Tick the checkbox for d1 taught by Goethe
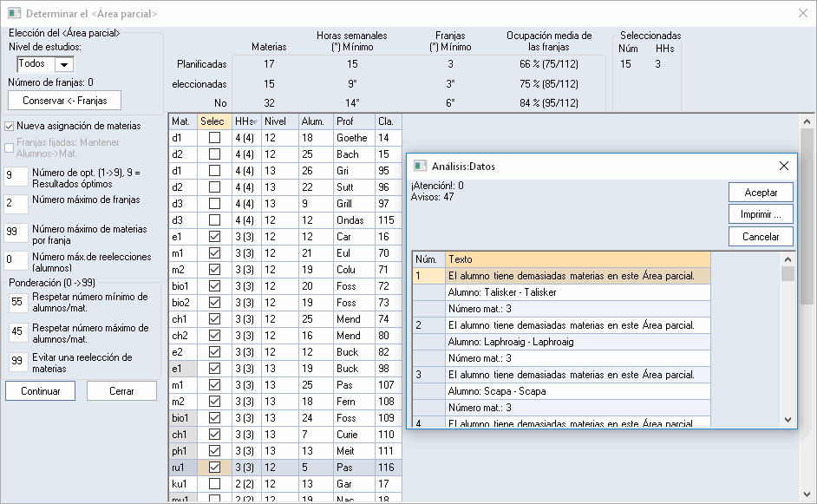 point(214,138)
